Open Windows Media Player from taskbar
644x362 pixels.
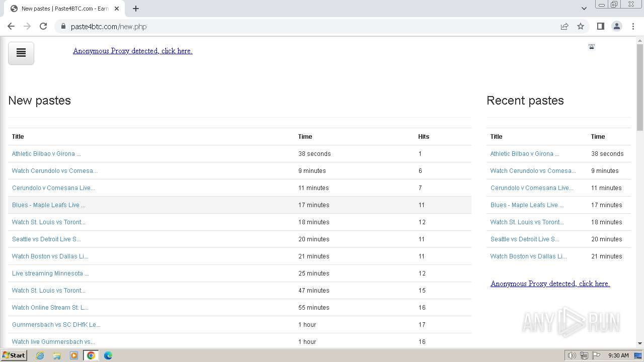click(74, 355)
